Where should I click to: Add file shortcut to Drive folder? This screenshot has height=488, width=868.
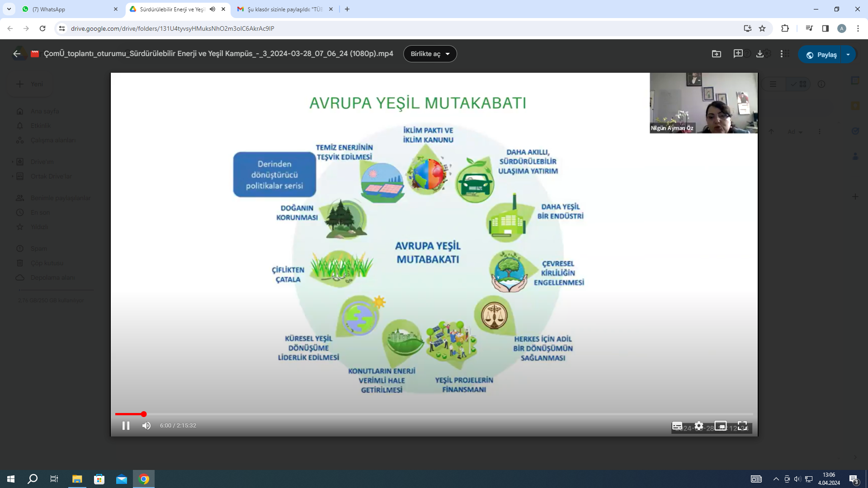coord(717,54)
